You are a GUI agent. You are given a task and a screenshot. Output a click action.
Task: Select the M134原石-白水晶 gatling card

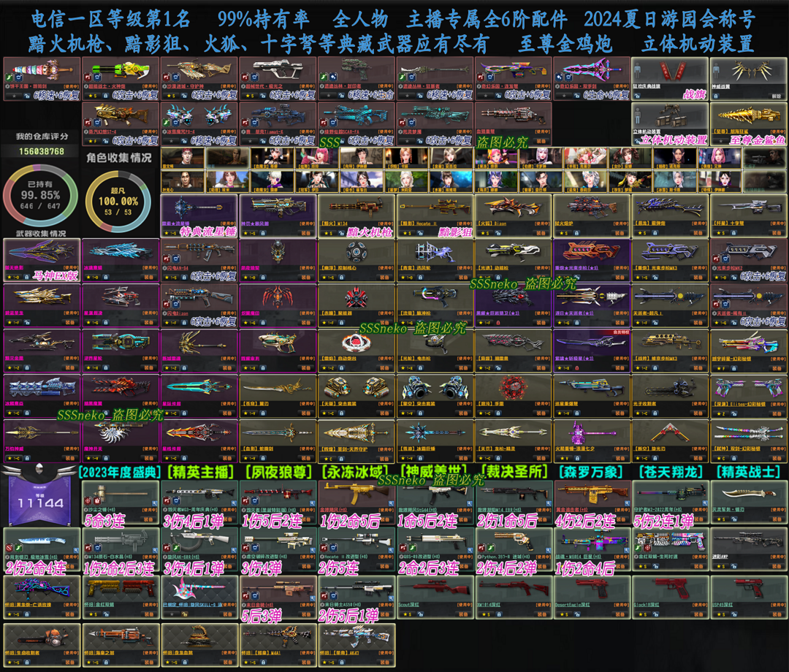121,549
